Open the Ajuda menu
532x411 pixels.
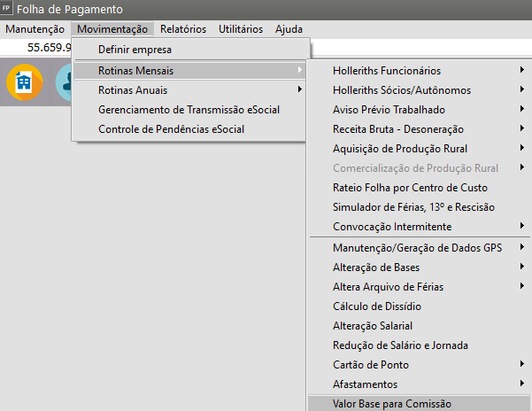pos(289,28)
